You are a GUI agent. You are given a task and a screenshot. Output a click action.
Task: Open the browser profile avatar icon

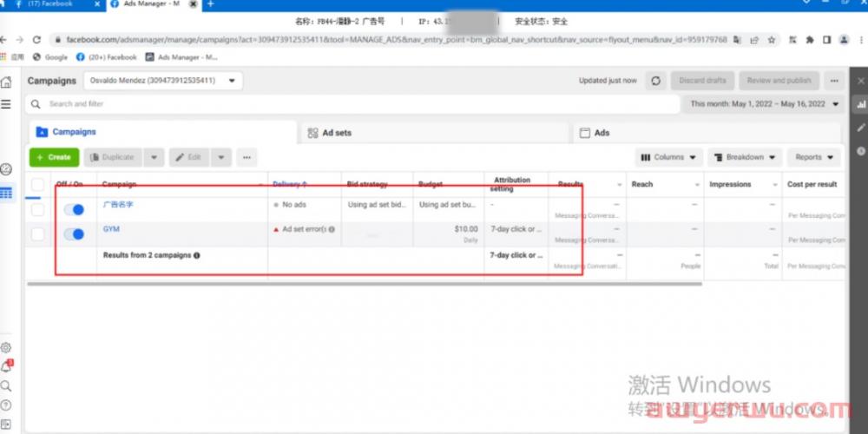point(844,40)
